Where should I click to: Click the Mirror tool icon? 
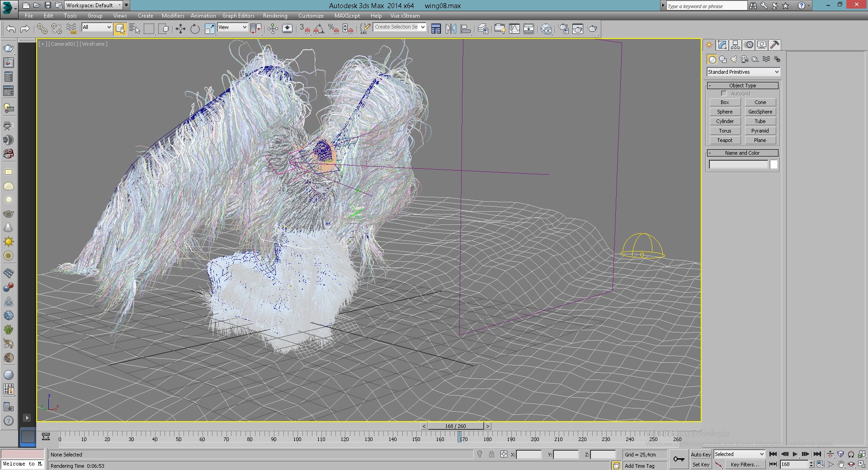pyautogui.click(x=451, y=29)
